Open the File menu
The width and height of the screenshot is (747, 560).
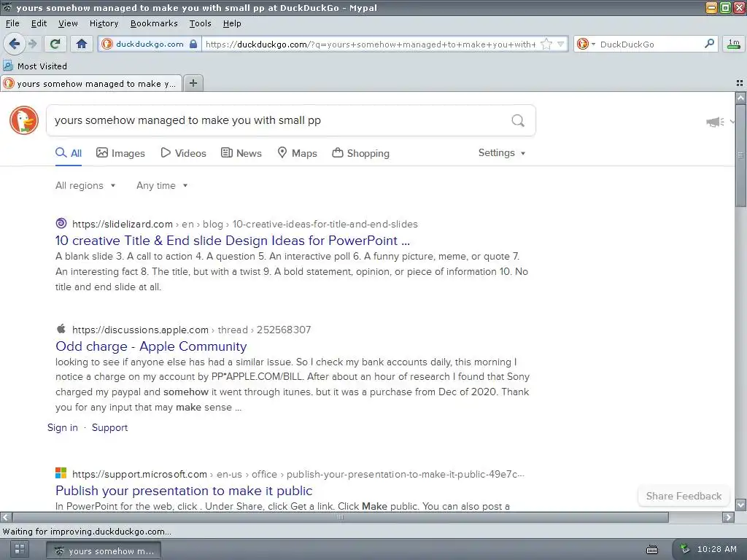tap(12, 23)
